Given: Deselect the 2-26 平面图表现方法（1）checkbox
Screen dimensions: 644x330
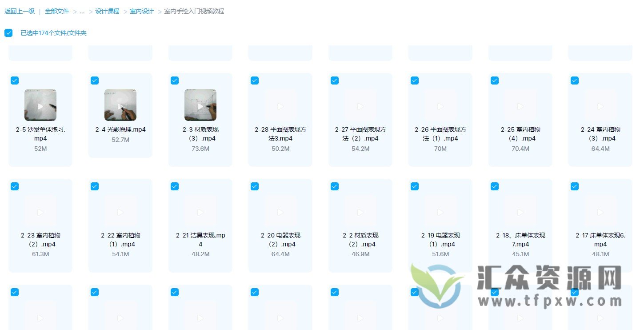Looking at the screenshot, I should click(414, 80).
